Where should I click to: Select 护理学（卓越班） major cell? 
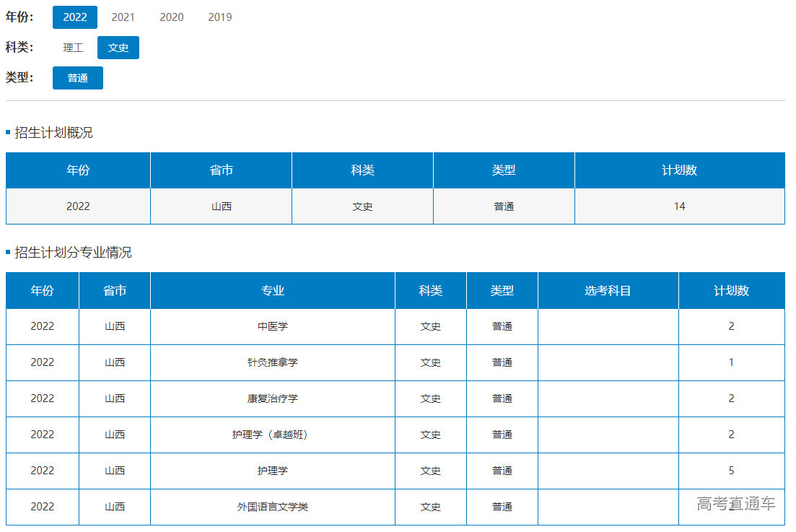click(273, 435)
